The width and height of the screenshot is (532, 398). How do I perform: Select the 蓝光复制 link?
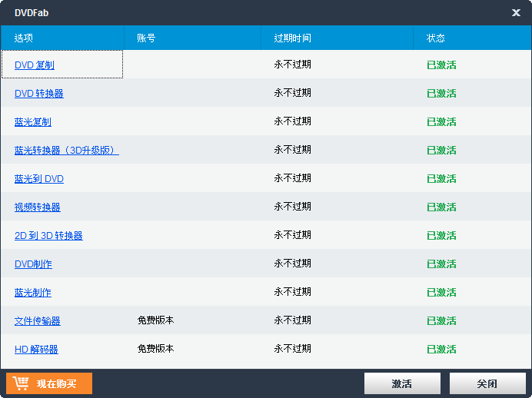pos(33,122)
